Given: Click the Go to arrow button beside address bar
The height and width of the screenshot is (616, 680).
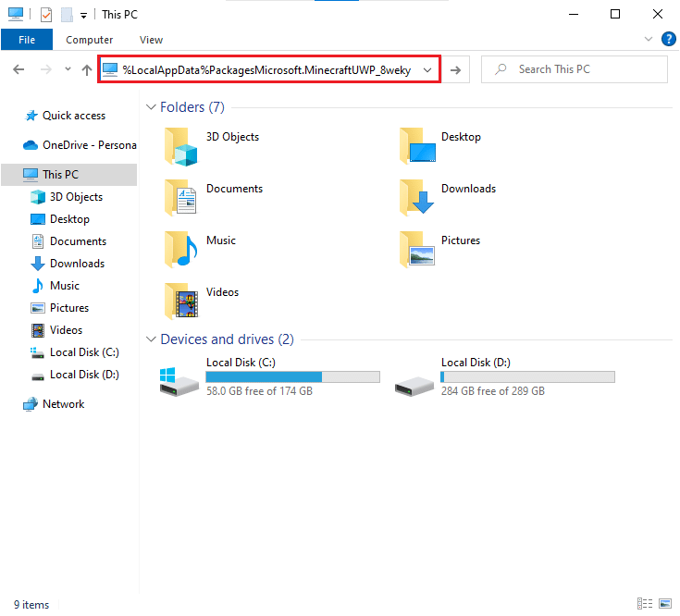Looking at the screenshot, I should [x=456, y=70].
